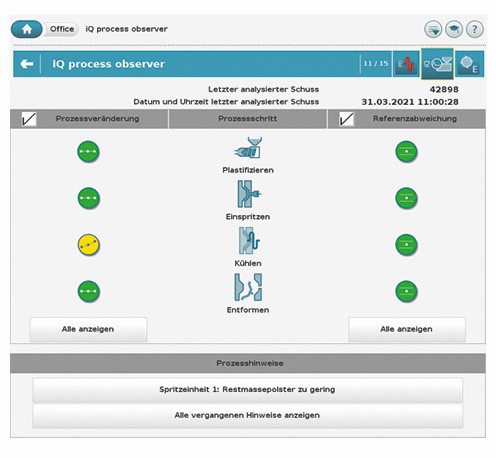Image resolution: width=496 pixels, height=458 pixels.
Task: Click left Alle anzeigen button
Action: [88, 329]
